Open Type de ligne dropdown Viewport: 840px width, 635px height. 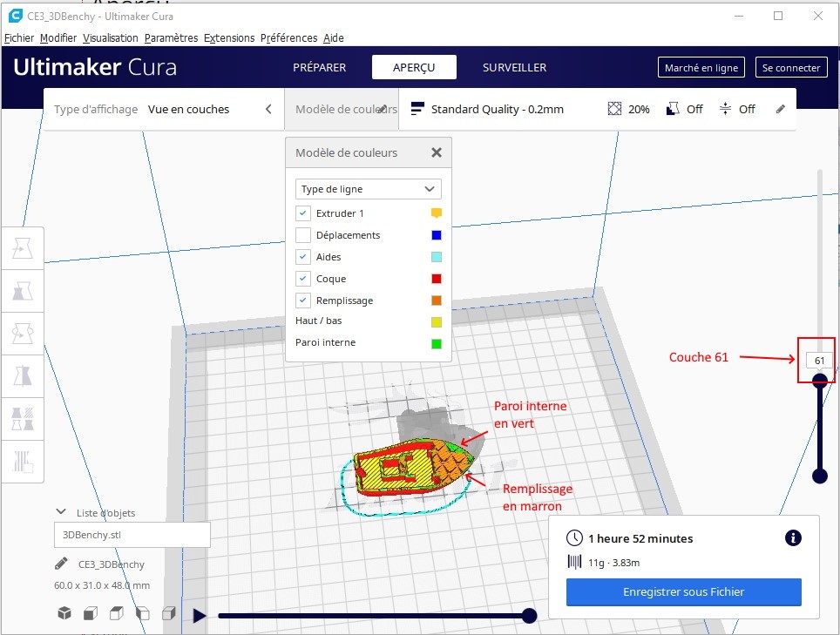tap(368, 189)
